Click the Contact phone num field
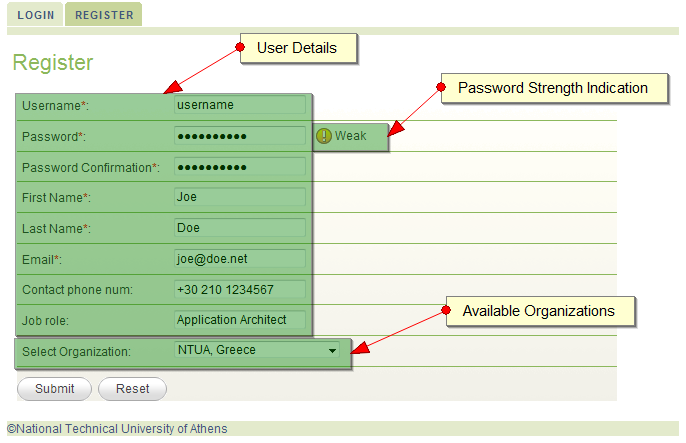The height and width of the screenshot is (443, 686). point(240,290)
